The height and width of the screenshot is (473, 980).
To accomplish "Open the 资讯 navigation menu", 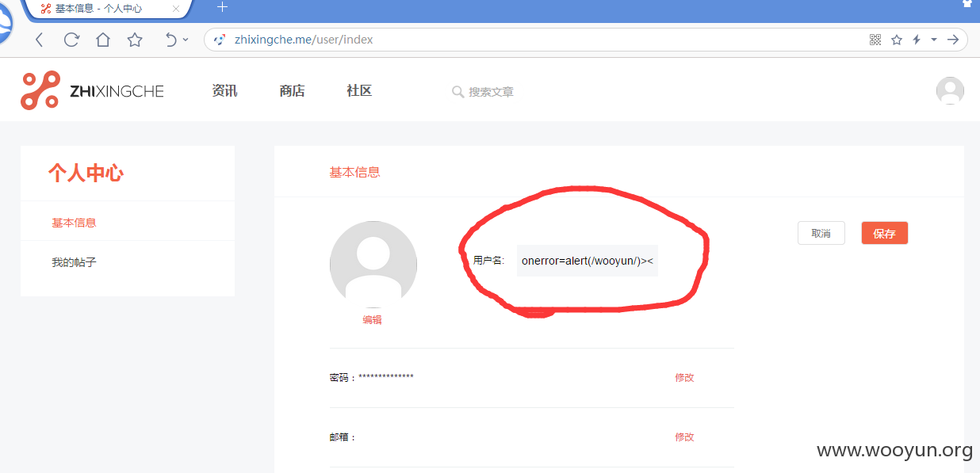I will pos(224,91).
